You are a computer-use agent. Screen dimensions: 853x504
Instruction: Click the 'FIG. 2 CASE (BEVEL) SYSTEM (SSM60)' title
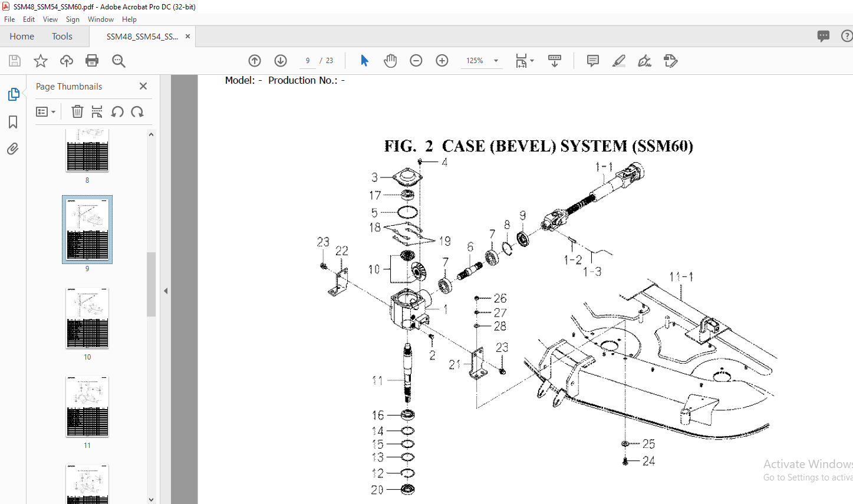[538, 146]
